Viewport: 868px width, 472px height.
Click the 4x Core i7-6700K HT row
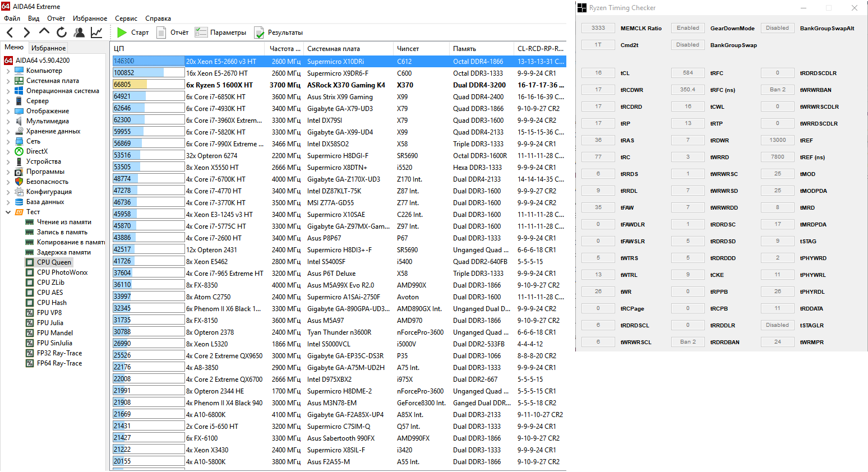(x=339, y=179)
